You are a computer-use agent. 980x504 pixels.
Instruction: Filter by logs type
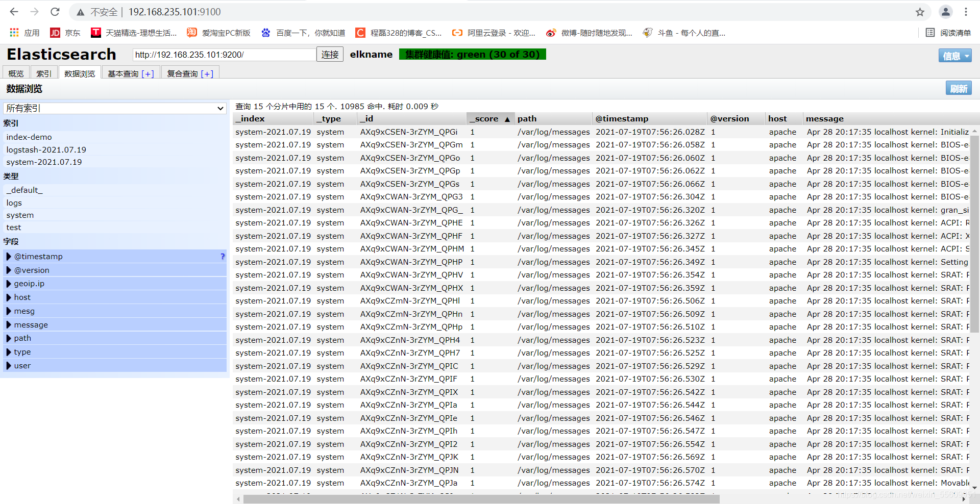click(x=115, y=203)
